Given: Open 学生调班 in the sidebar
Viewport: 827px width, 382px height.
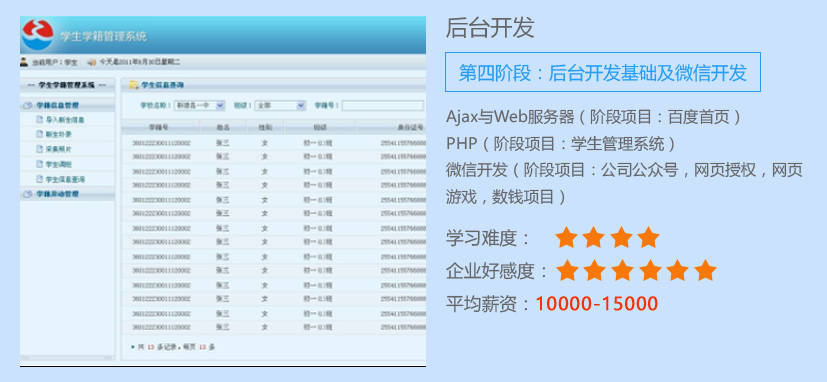Looking at the screenshot, I should click(58, 165).
